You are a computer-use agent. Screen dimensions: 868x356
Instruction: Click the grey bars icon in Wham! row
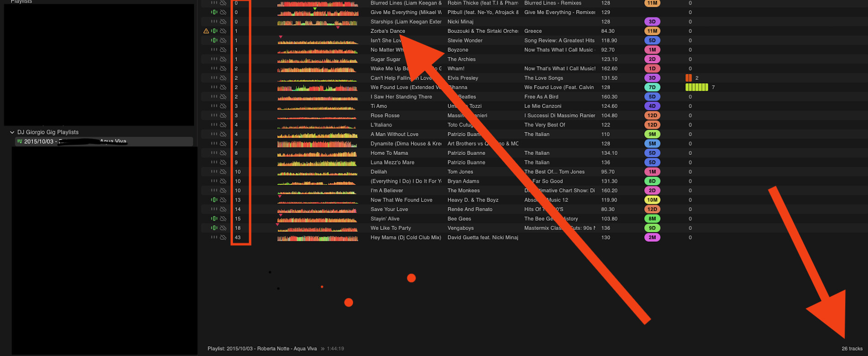pos(214,69)
